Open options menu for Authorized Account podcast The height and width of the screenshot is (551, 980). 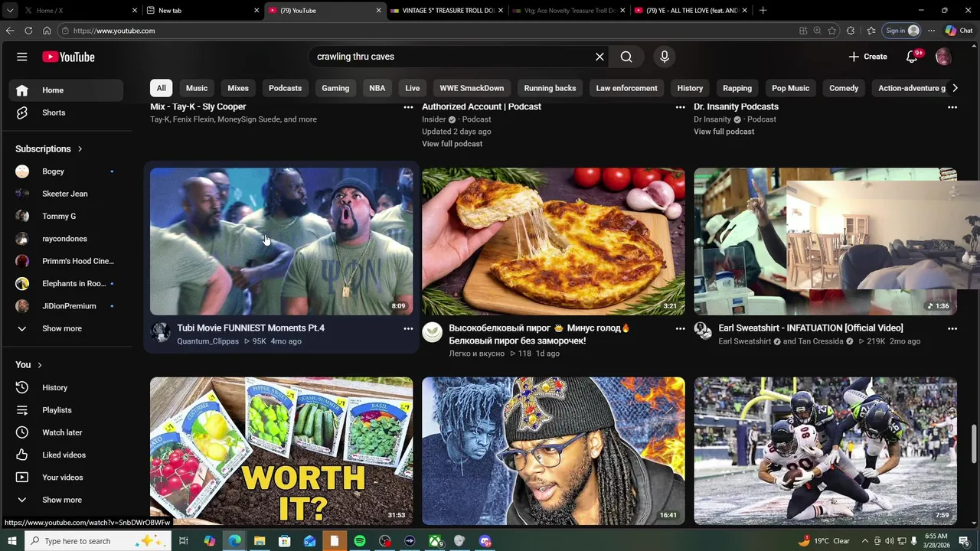680,107
